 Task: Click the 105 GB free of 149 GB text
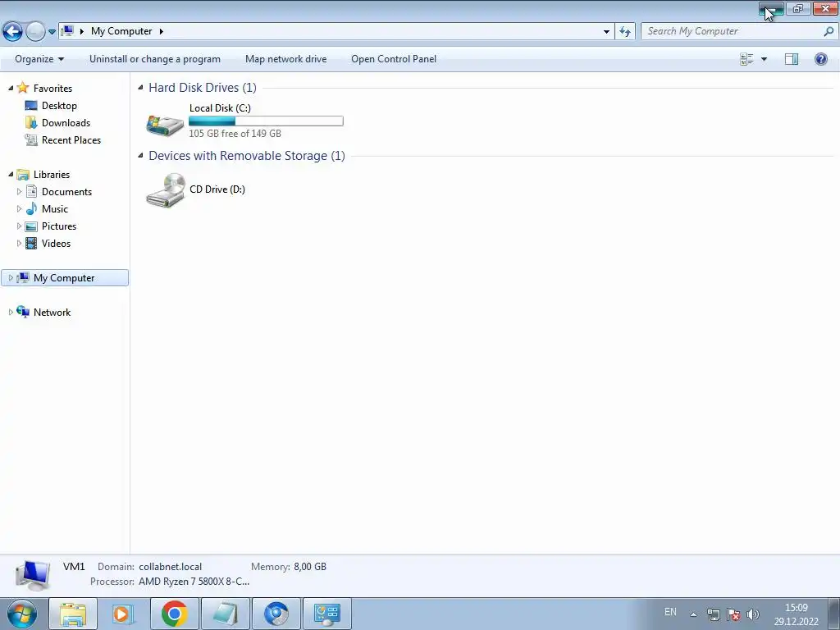coord(235,134)
